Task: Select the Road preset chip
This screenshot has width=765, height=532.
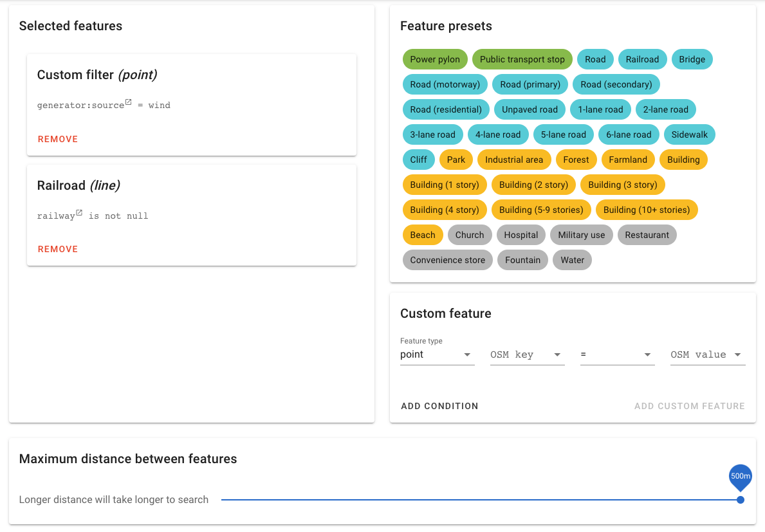Action: coord(595,59)
